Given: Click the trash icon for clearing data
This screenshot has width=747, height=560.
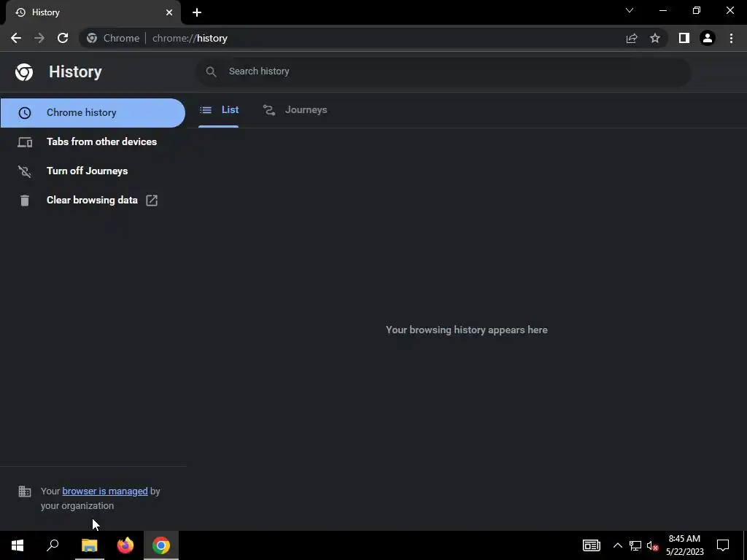Looking at the screenshot, I should (x=25, y=201).
